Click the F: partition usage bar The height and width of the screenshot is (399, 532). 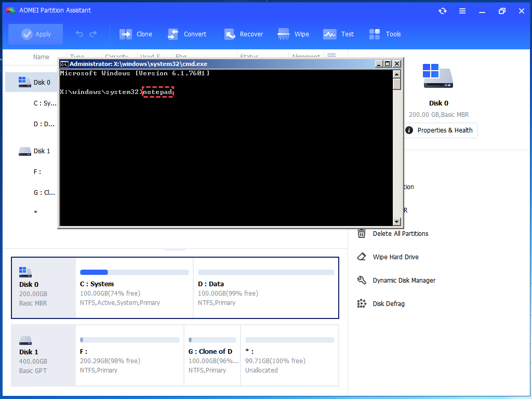pos(129,340)
